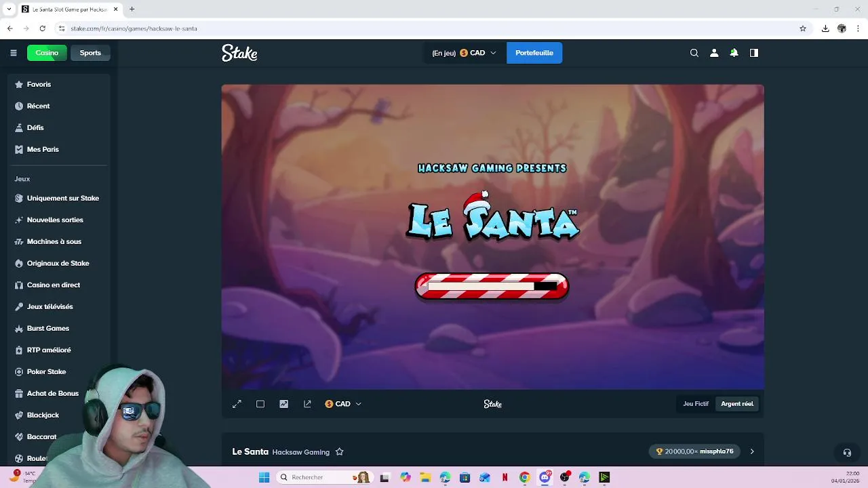This screenshot has width=868, height=488.
Task: Click the candy cane loading progress bar
Action: (x=492, y=286)
